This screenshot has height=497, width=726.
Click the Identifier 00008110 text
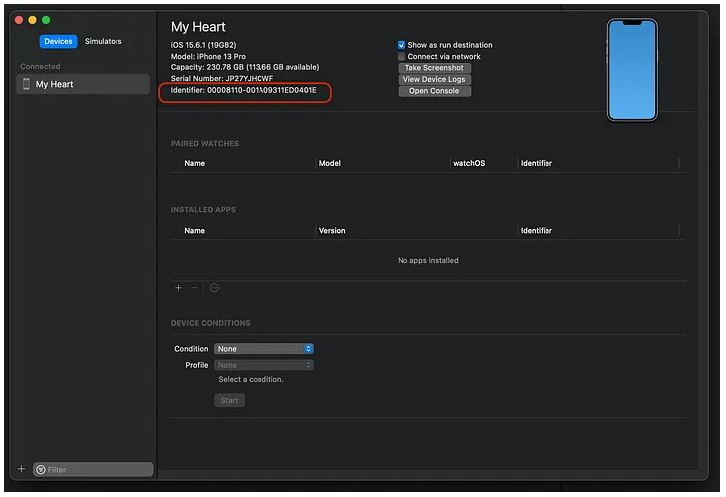(x=244, y=90)
